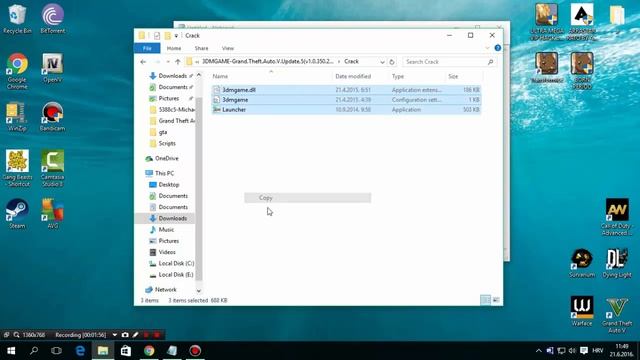Open the address bar history dropdown
Screen dimensions: 640x360
coord(382,62)
